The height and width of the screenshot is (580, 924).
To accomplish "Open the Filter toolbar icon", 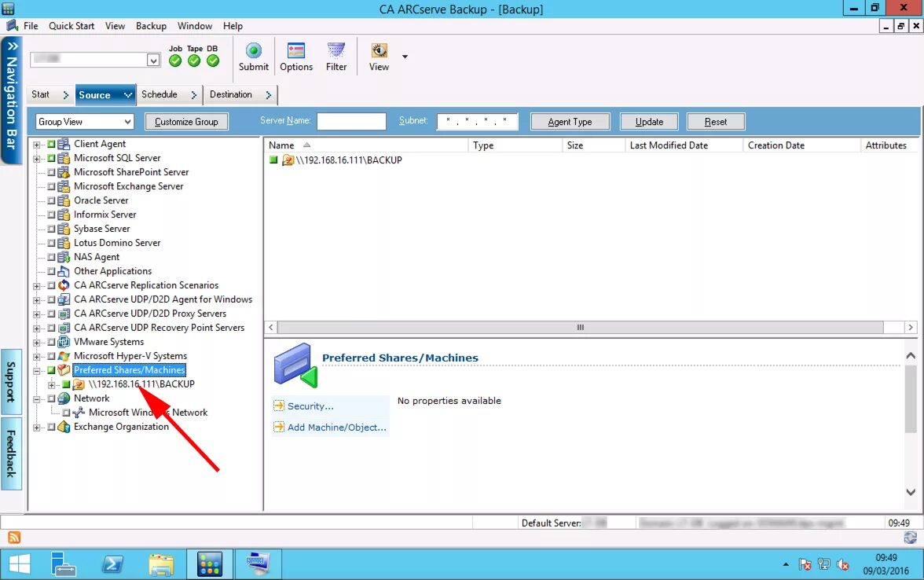I will [336, 57].
